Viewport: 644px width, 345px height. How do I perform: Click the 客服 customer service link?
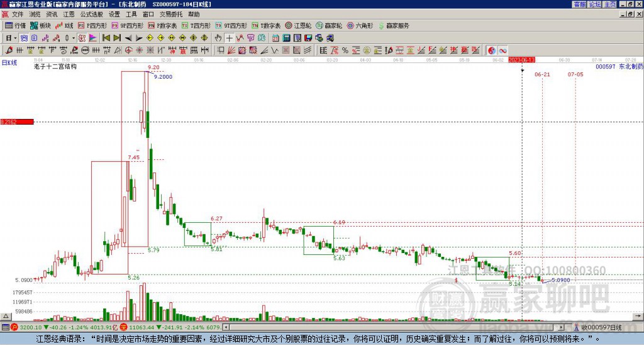point(579,4)
